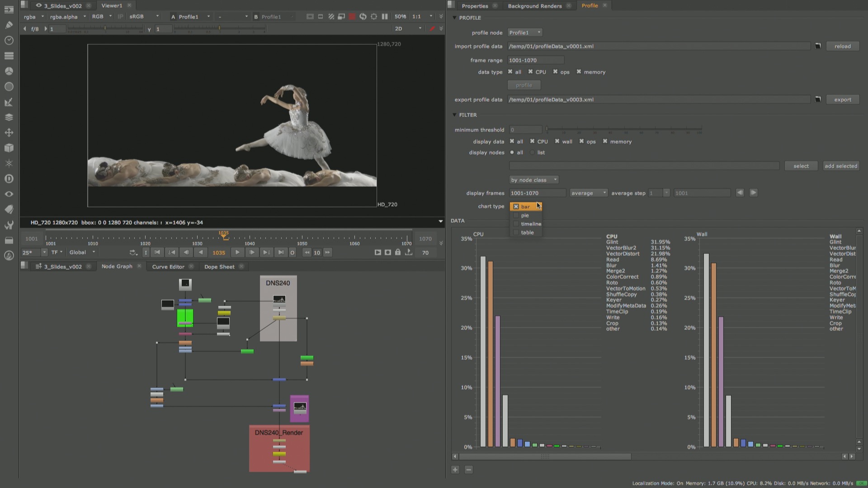Switch to the Curve Editor tab
The width and height of the screenshot is (868, 488).
(x=168, y=267)
